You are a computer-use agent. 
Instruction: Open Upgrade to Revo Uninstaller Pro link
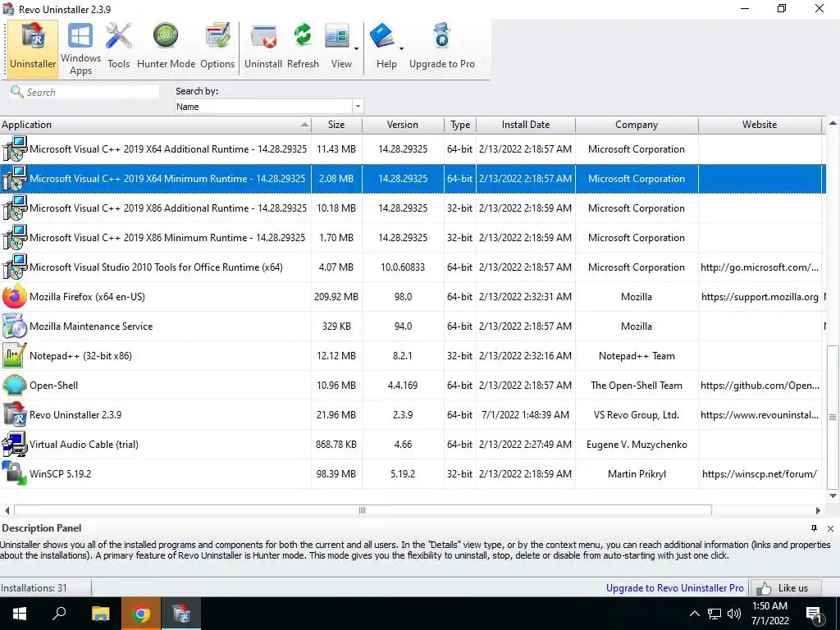pos(675,587)
